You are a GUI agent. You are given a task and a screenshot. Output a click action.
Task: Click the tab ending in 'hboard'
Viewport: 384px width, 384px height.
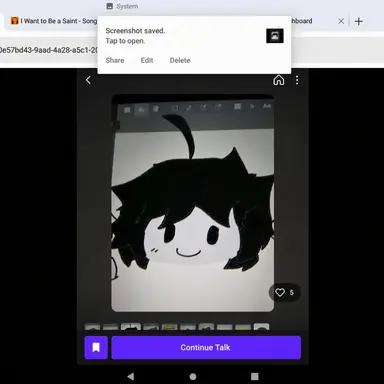click(x=302, y=21)
